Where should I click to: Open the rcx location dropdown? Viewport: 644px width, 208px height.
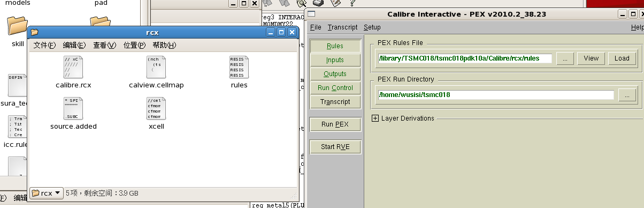pos(47,193)
